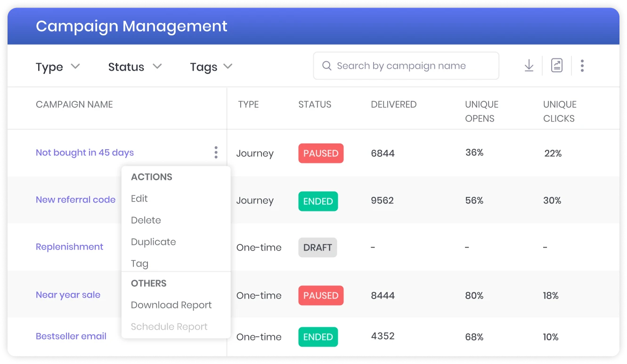Click ENDED badge in 'Bestseller email' row
The height and width of the screenshot is (364, 627).
pyautogui.click(x=318, y=337)
